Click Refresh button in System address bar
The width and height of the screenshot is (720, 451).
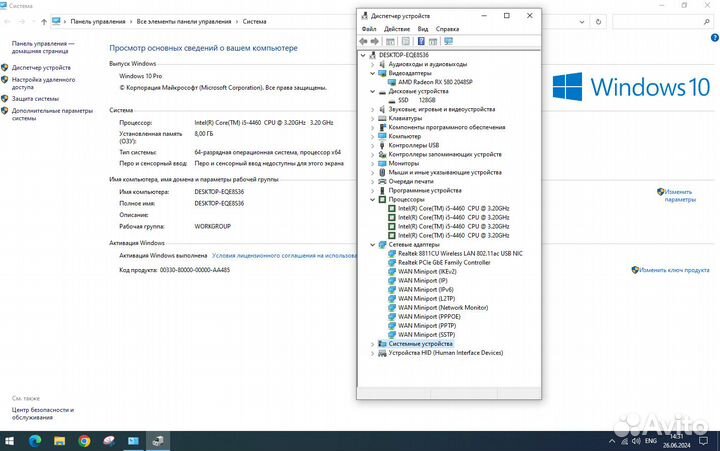point(598,22)
